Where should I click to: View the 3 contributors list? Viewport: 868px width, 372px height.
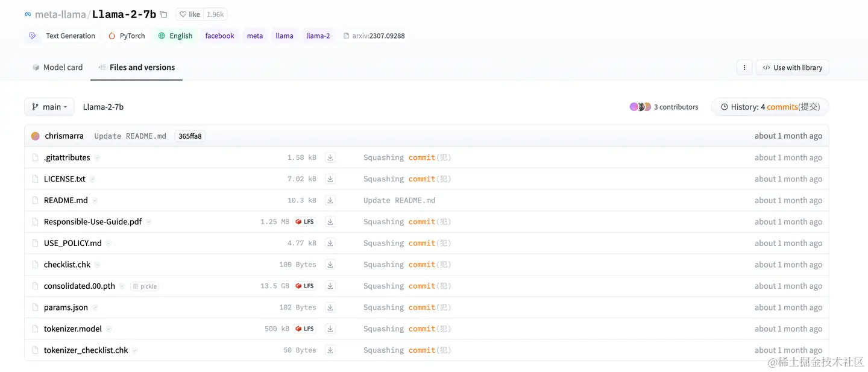[x=664, y=107]
